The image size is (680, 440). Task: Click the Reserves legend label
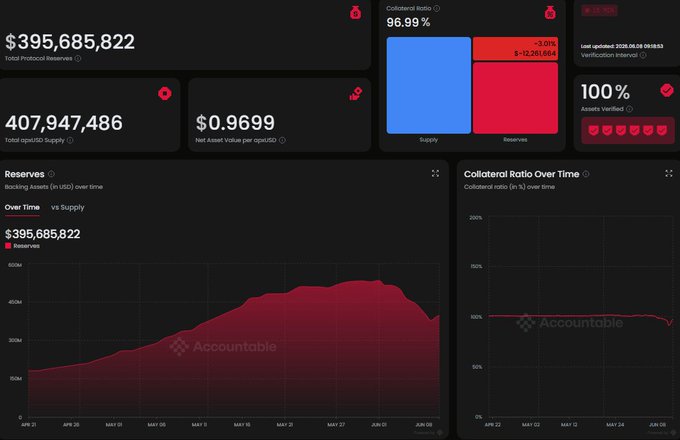tap(26, 246)
